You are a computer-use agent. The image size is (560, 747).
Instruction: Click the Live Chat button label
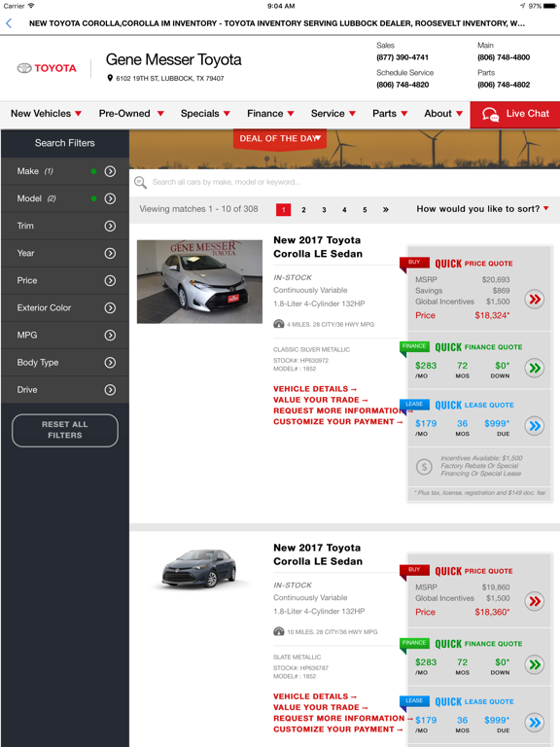click(528, 114)
